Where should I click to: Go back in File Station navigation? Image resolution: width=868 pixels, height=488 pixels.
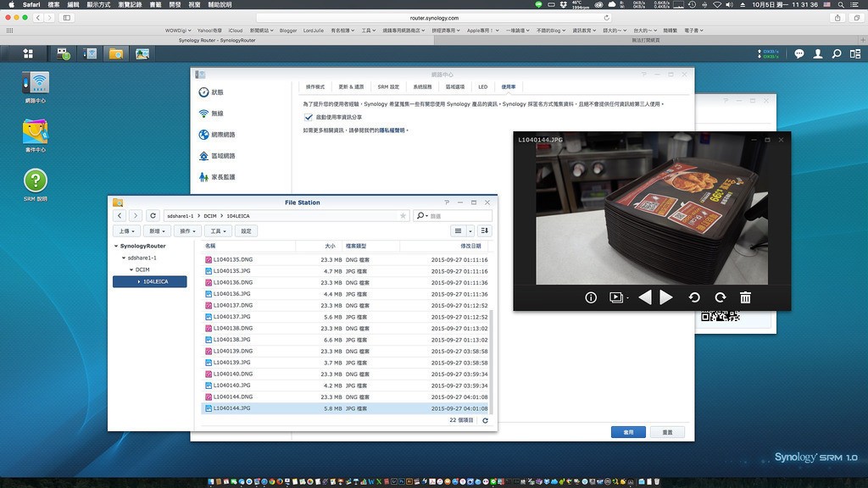tap(120, 216)
